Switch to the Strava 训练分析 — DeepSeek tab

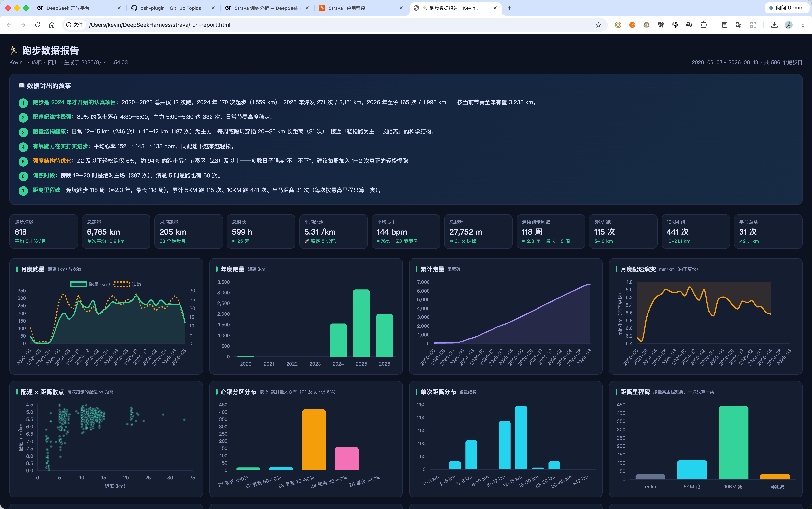[267, 8]
